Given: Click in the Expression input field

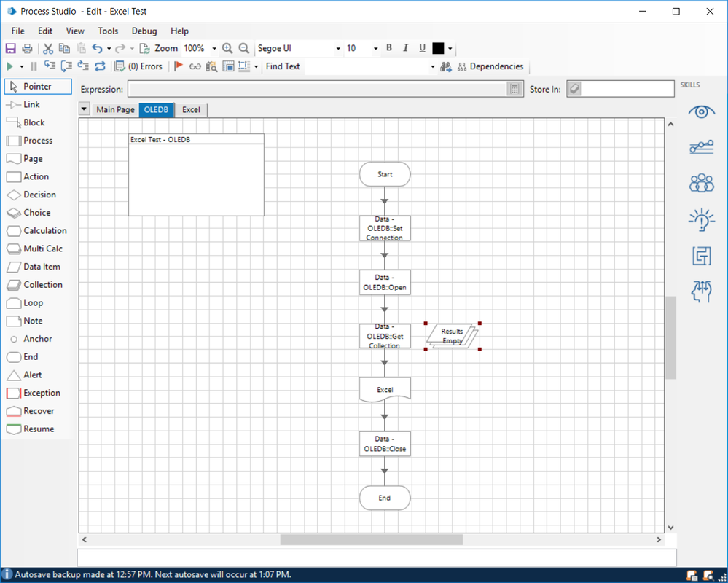Looking at the screenshot, I should pyautogui.click(x=317, y=89).
